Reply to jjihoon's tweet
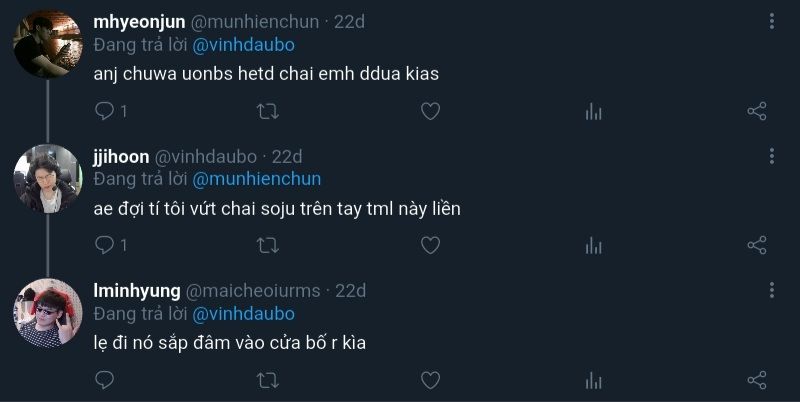The height and width of the screenshot is (402, 800). coord(105,244)
